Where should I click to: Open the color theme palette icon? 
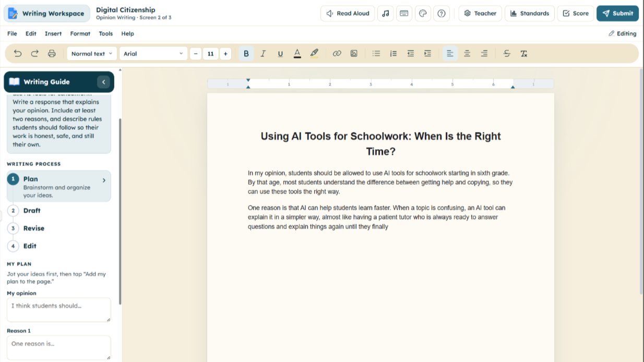tap(423, 14)
